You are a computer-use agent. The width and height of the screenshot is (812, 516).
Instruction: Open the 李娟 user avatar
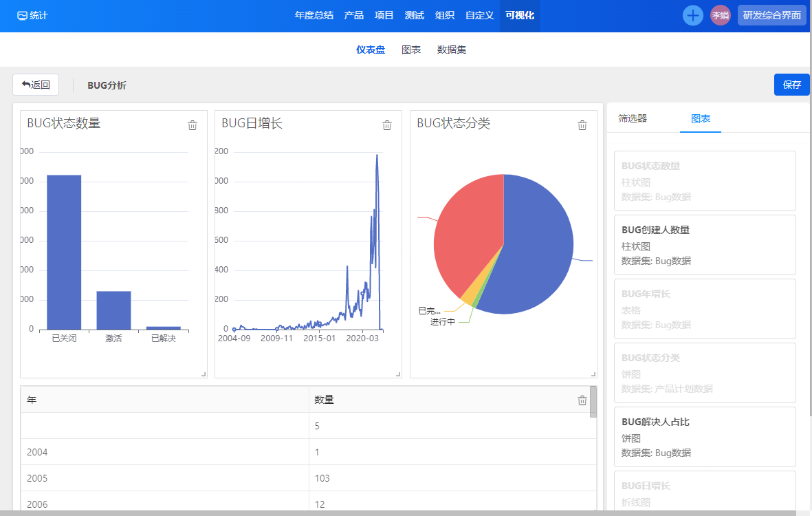click(x=720, y=15)
